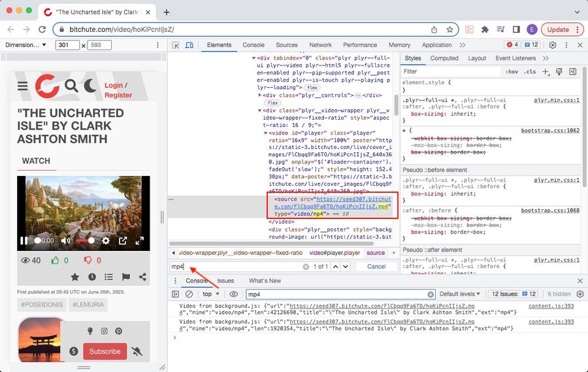Expand the plyr__controls div
Image resolution: width=588 pixels, height=372 pixels.
point(260,95)
